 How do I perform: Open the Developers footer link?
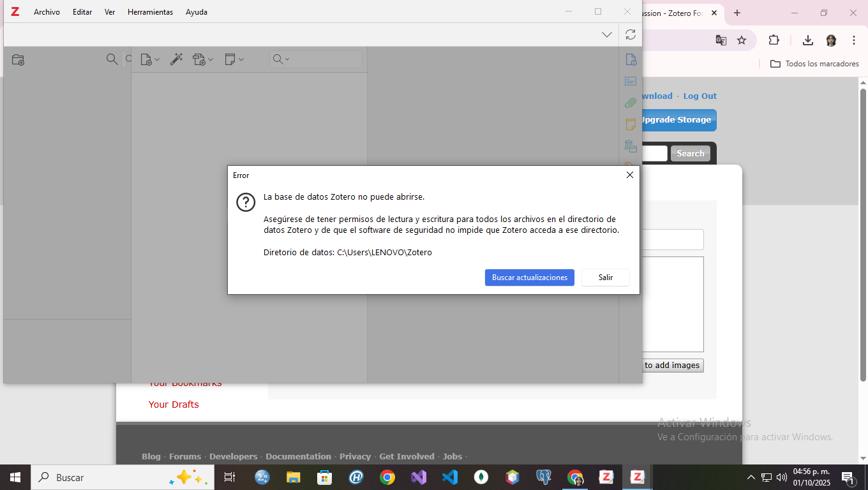(234, 456)
